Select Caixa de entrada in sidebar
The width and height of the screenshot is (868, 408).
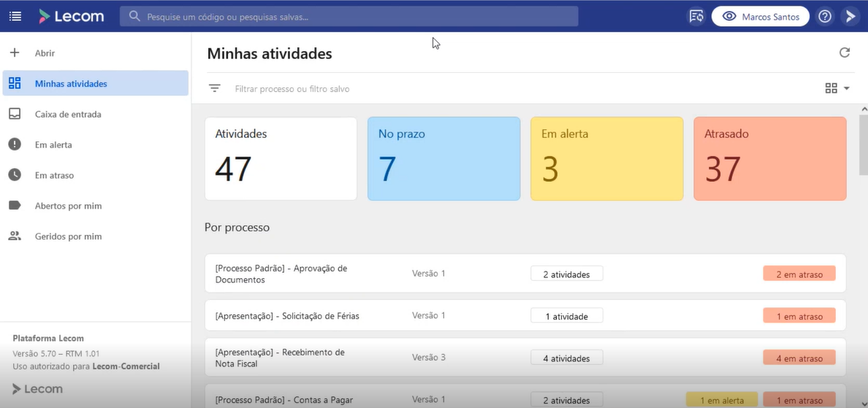click(68, 115)
